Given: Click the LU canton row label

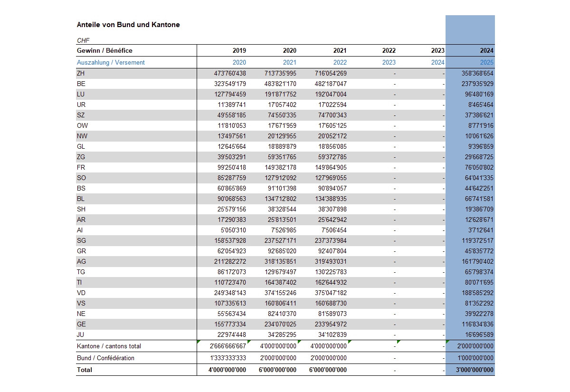Looking at the screenshot, I should 81,95.
